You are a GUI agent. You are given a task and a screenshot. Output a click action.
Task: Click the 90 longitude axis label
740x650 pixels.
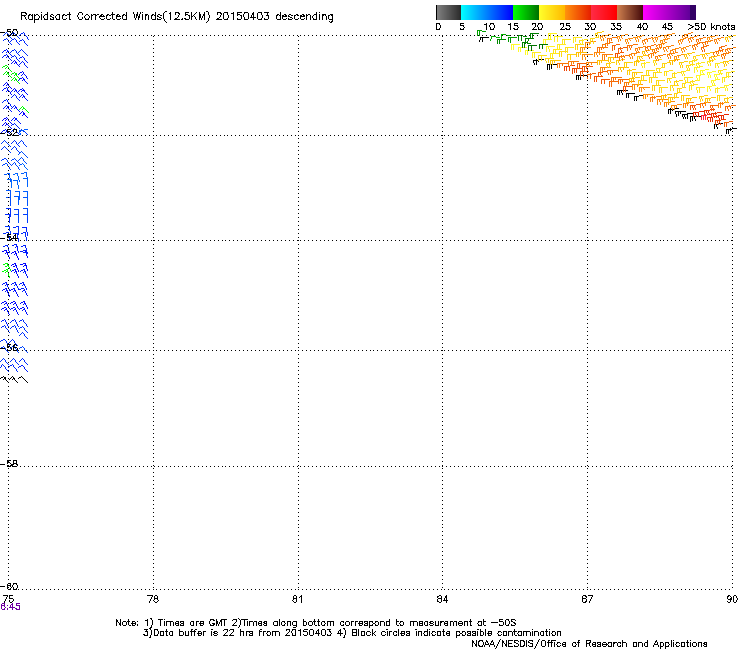[x=732, y=599]
